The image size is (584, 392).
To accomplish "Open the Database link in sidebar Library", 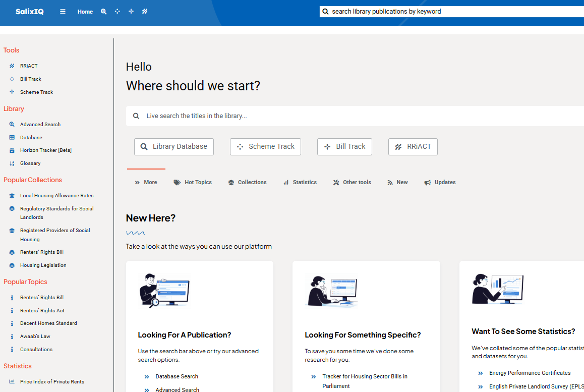I will pyautogui.click(x=31, y=137).
